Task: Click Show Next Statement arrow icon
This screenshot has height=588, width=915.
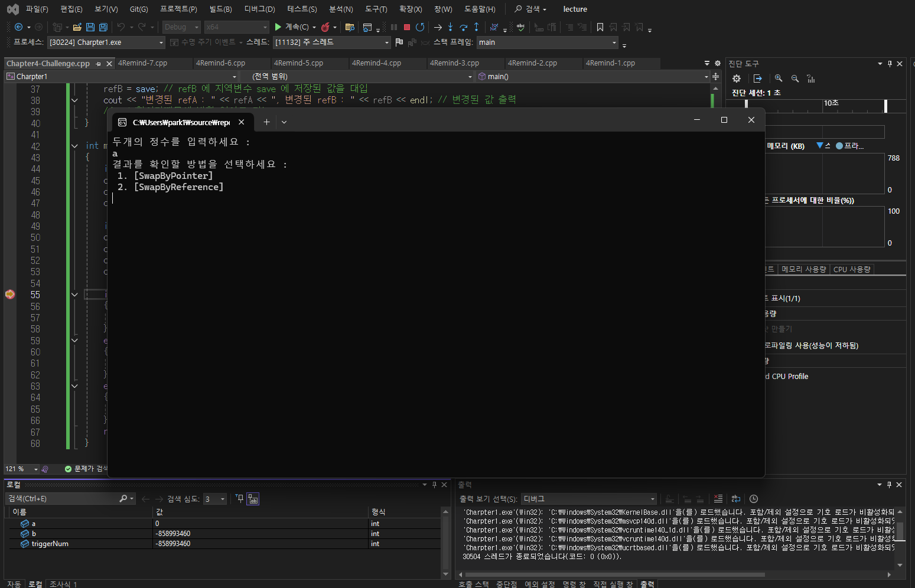Action: [438, 27]
